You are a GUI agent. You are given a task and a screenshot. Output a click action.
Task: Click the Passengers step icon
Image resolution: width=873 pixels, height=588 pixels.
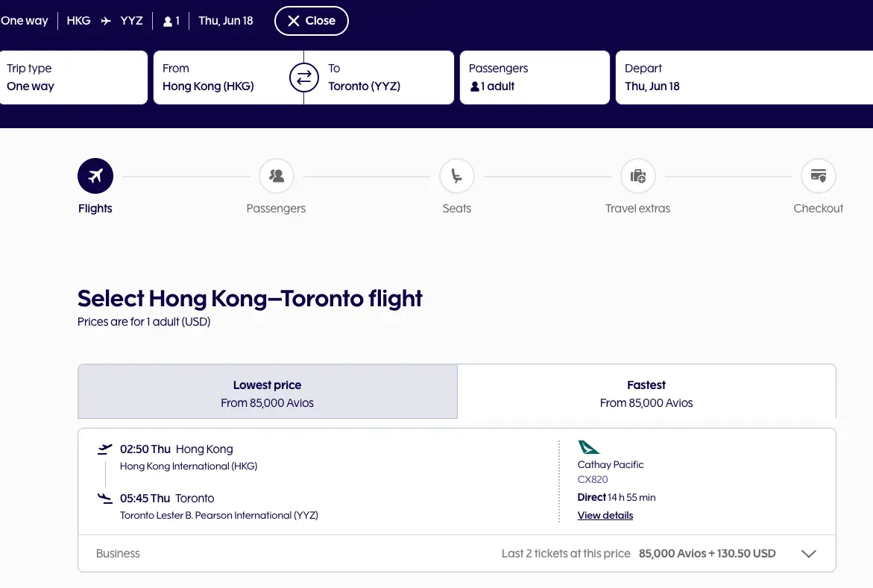tap(277, 177)
